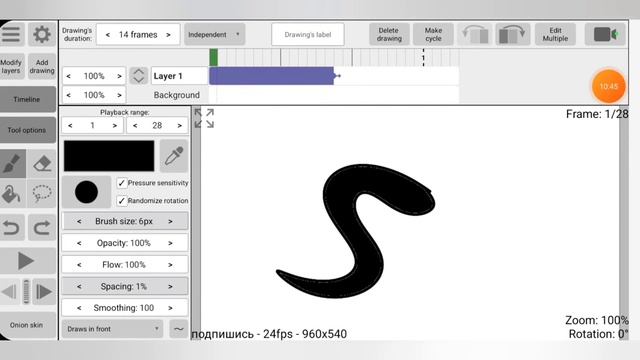The width and height of the screenshot is (640, 360).
Task: Redo the last undone action
Action: (x=42, y=227)
